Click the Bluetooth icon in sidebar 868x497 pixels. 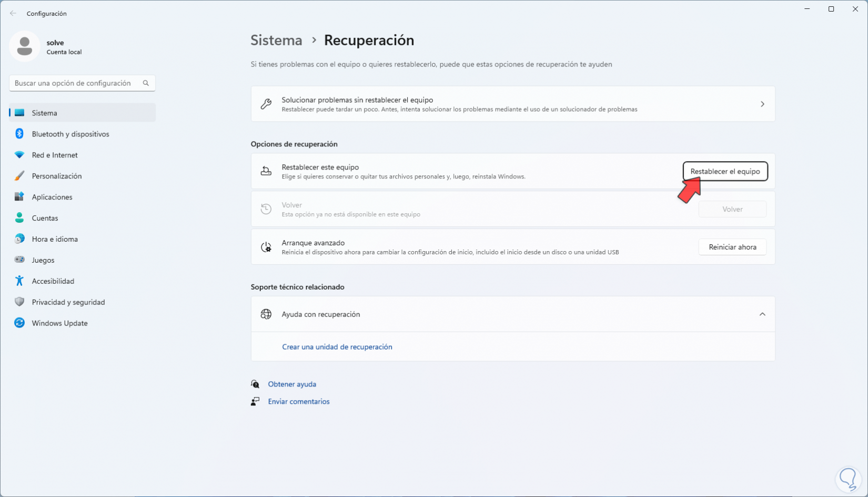[19, 134]
